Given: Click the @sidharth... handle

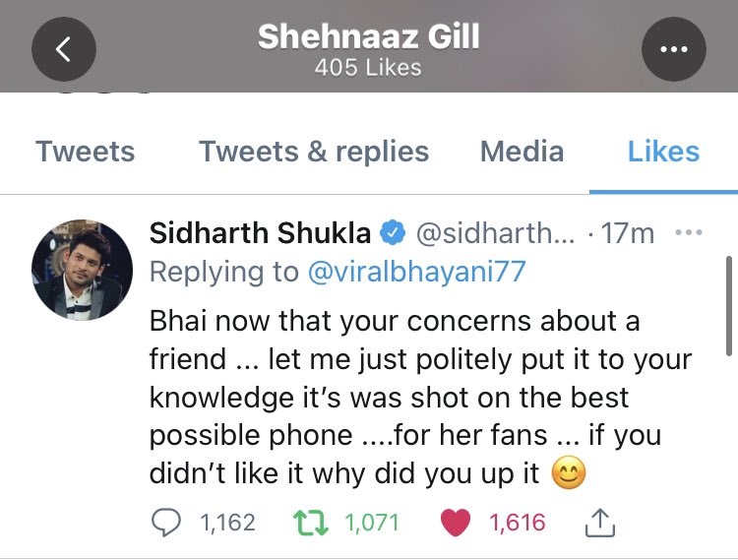Looking at the screenshot, I should tap(495, 233).
